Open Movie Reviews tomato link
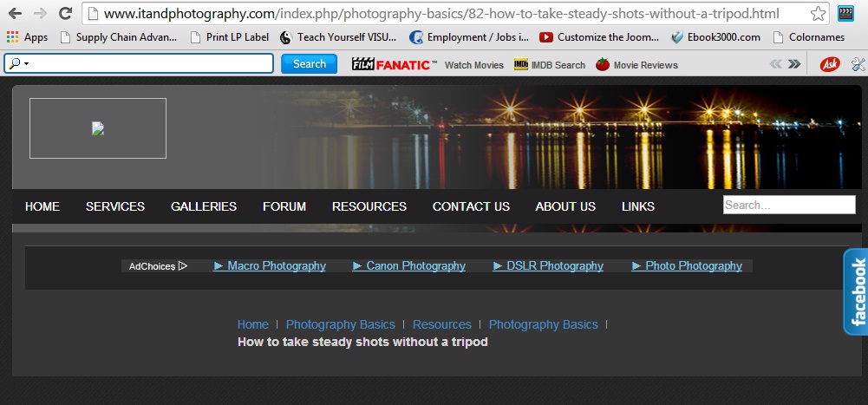Screen dimensions: 868x405 click(x=636, y=65)
